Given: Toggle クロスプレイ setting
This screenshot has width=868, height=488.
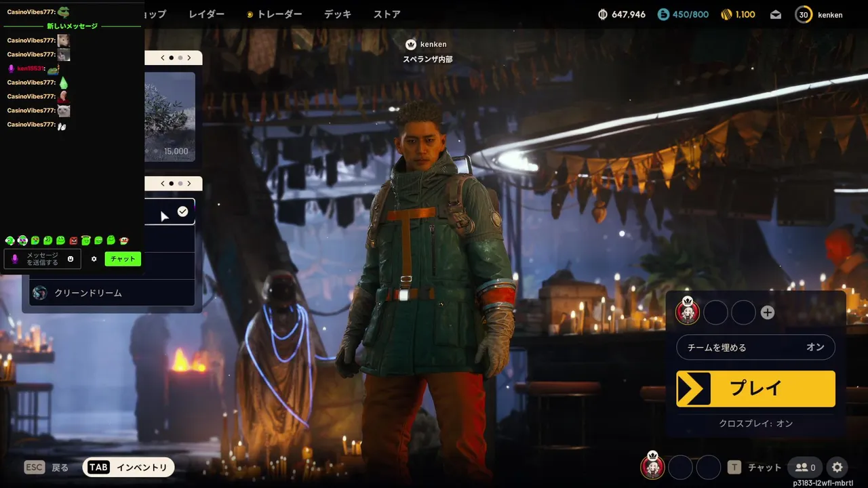Looking at the screenshot, I should 755,424.
